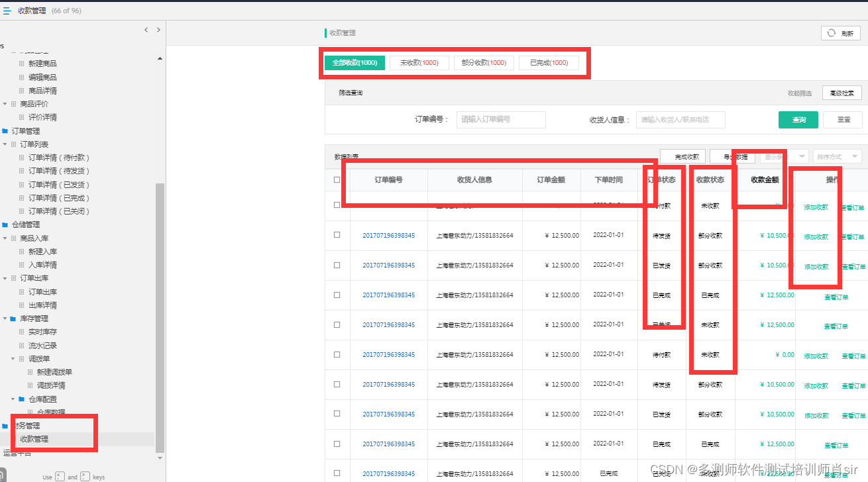Click 添加收款 in the ¥ 0.00 row
This screenshot has width=868, height=482.
816,356
